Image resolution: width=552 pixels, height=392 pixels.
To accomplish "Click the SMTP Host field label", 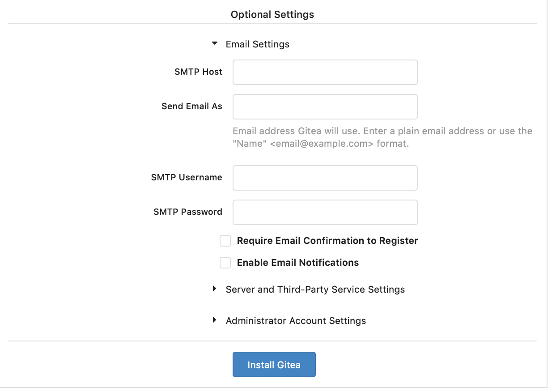I will point(198,72).
